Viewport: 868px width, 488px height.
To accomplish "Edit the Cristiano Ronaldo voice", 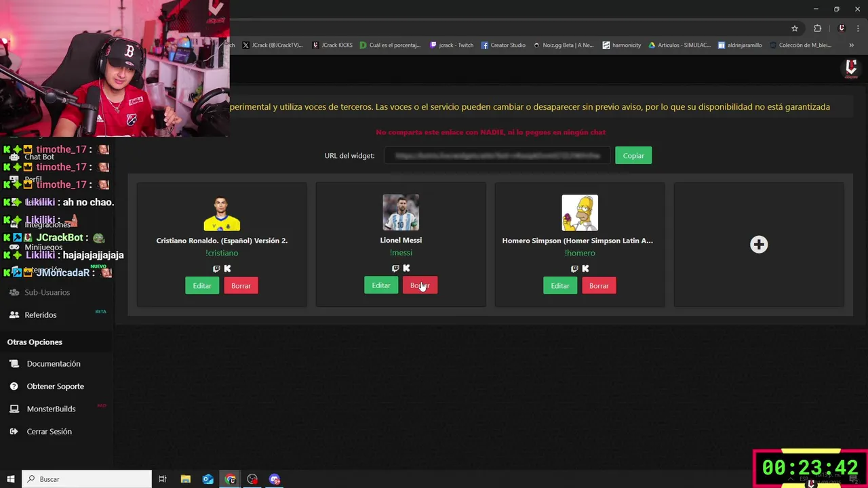I will point(202,285).
